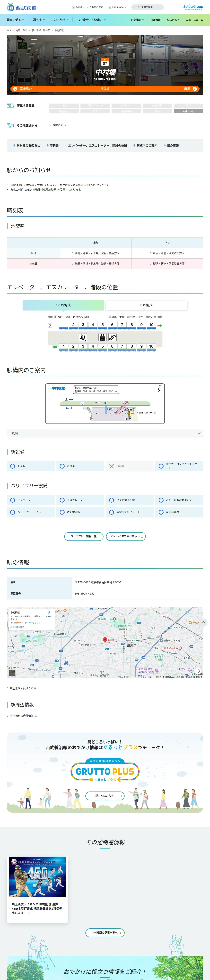Click the 点字手すりプレート circle icon
210x980 pixels.
[x=112, y=512]
